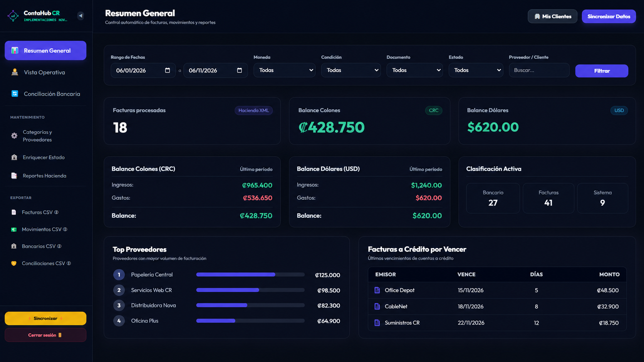
Task: Open Conciliación Bancaria section
Action: (45, 94)
